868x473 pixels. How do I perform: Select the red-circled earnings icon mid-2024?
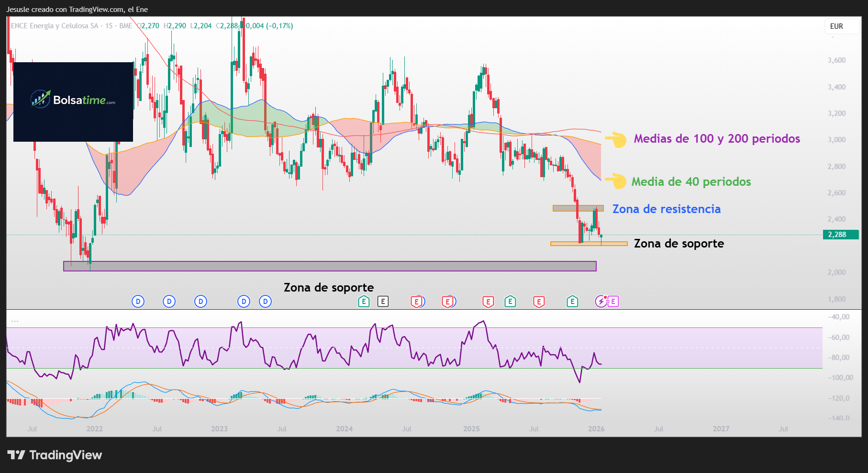pos(417,302)
